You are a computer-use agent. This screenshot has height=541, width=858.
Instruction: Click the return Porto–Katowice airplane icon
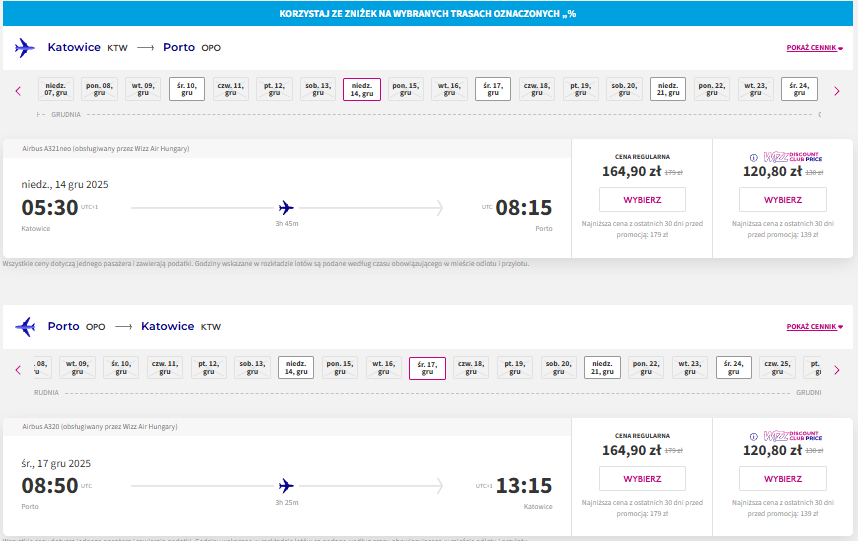click(x=25, y=327)
